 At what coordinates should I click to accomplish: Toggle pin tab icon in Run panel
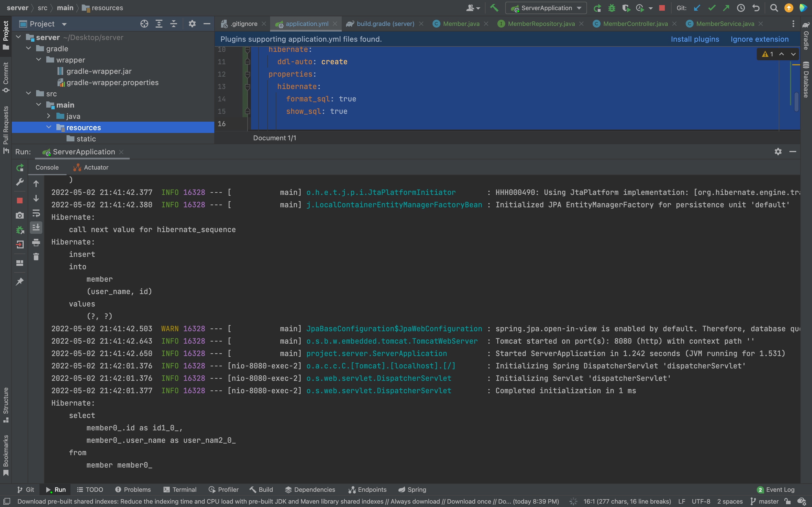tap(20, 281)
